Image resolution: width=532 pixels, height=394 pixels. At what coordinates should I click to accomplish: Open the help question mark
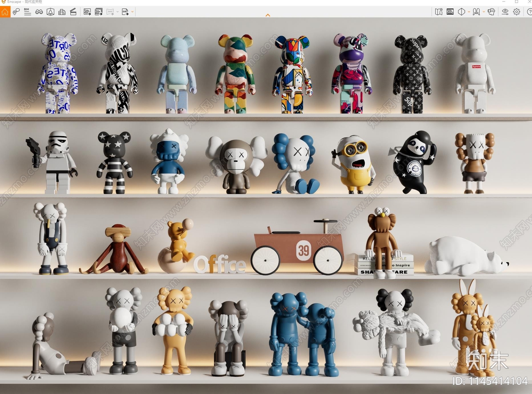point(529,12)
